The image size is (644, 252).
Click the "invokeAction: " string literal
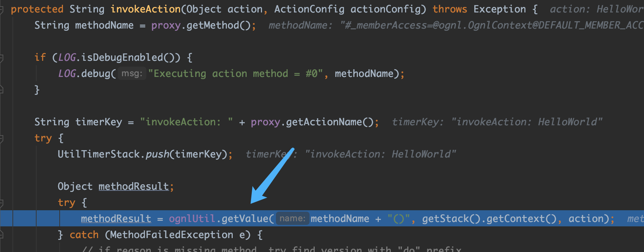pyautogui.click(x=186, y=122)
